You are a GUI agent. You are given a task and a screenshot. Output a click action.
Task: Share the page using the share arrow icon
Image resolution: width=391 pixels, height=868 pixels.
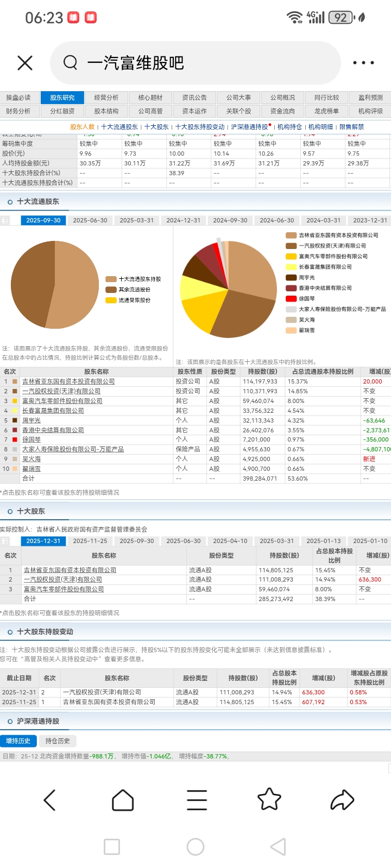click(x=342, y=800)
